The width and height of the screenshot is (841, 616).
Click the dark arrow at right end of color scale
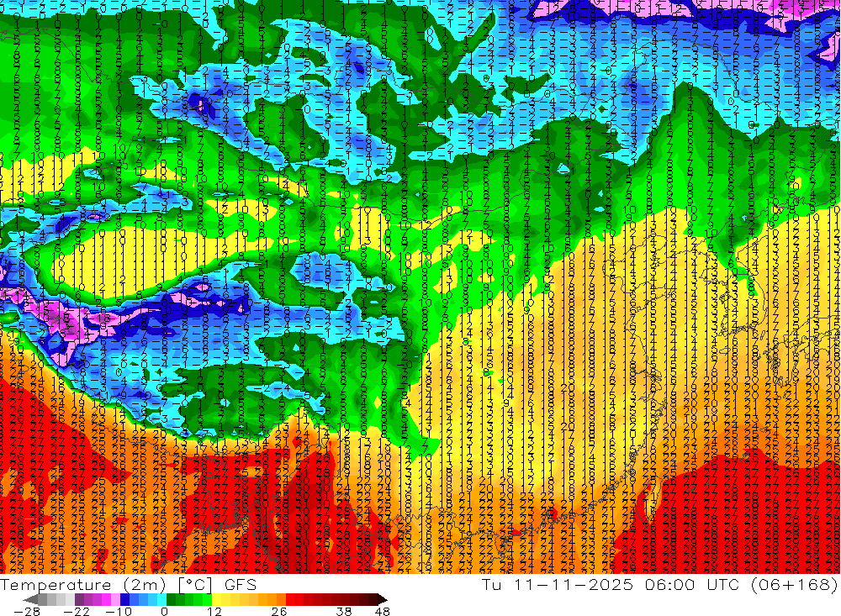pyautogui.click(x=383, y=599)
